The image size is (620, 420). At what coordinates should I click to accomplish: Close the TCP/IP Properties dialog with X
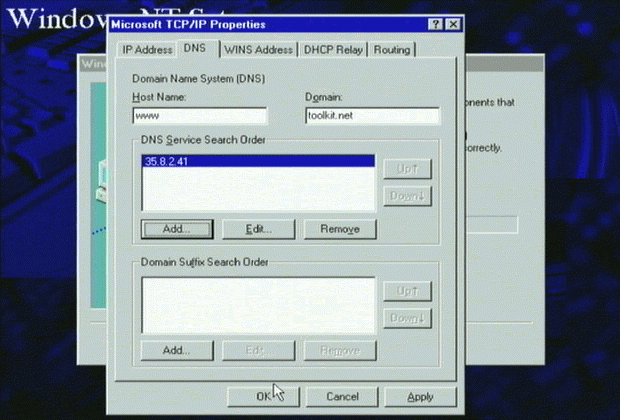tap(453, 25)
